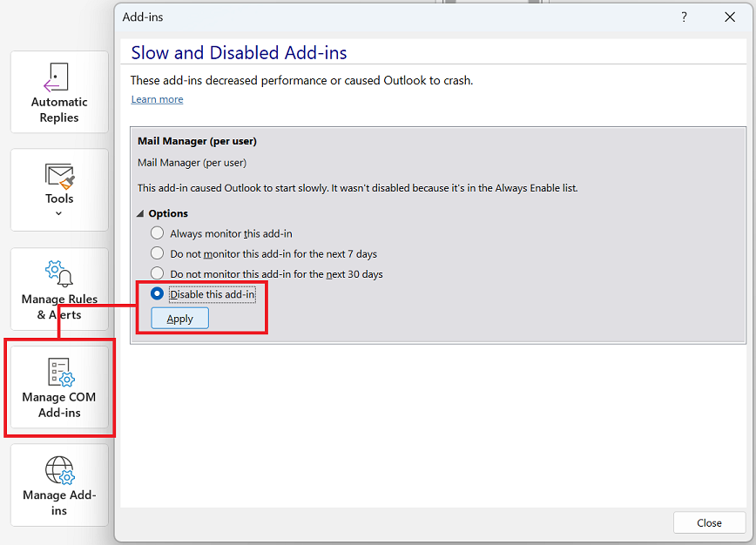Open Manage Rules & Alerts
Image resolution: width=756 pixels, height=545 pixels.
59,287
